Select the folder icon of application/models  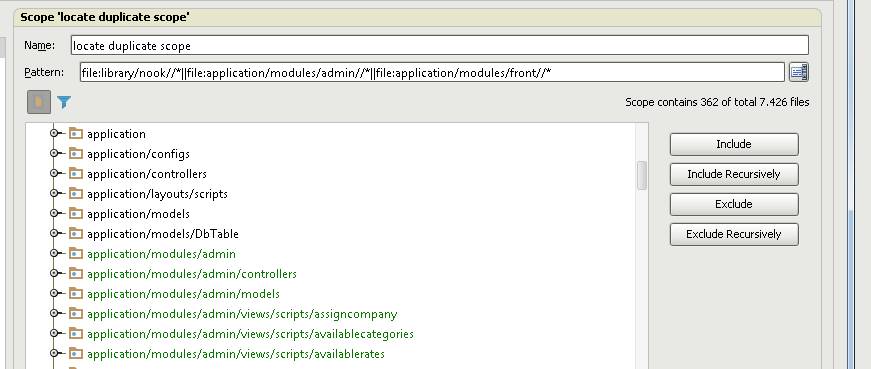coord(76,213)
